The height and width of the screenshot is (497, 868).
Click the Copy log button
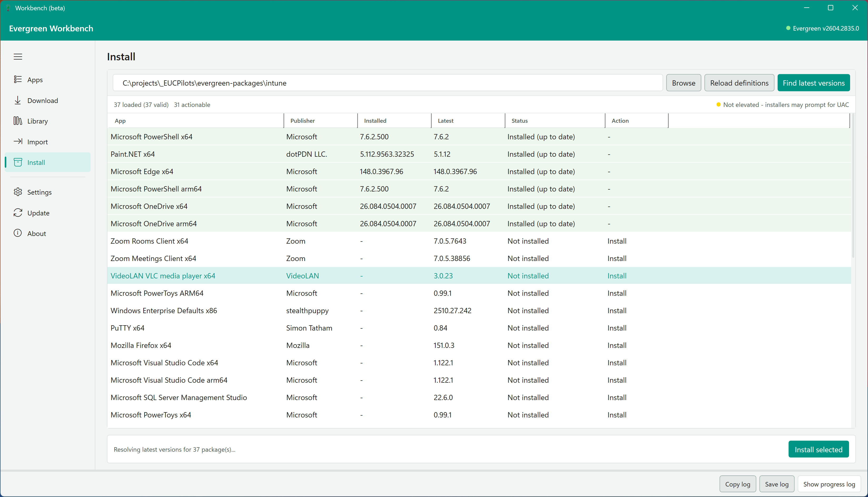pyautogui.click(x=737, y=484)
